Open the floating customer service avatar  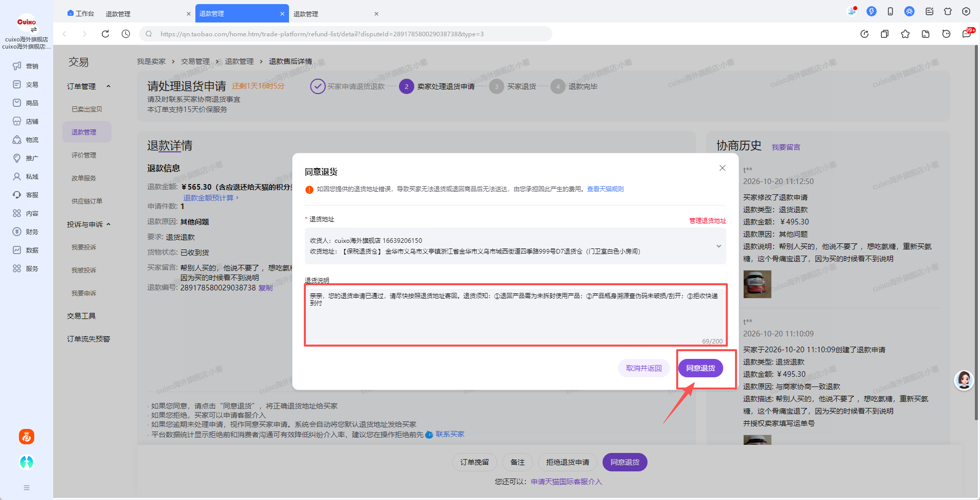(964, 380)
